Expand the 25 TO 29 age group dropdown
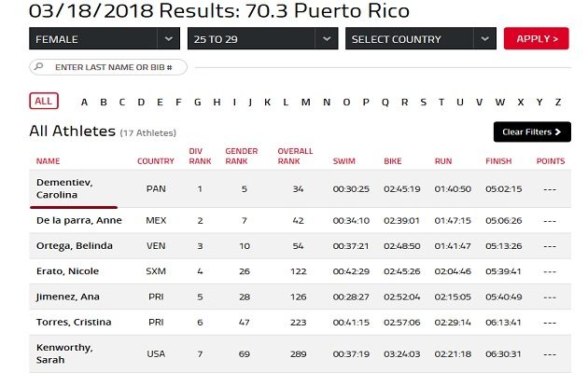This screenshot has height=373, width=588. click(261, 39)
